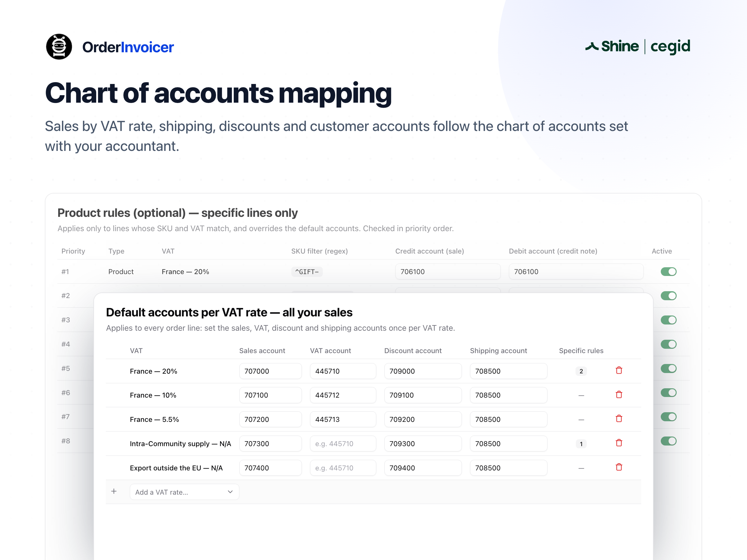747x560 pixels.
Task: Edit the France — 20% discount account 709000
Action: point(423,371)
